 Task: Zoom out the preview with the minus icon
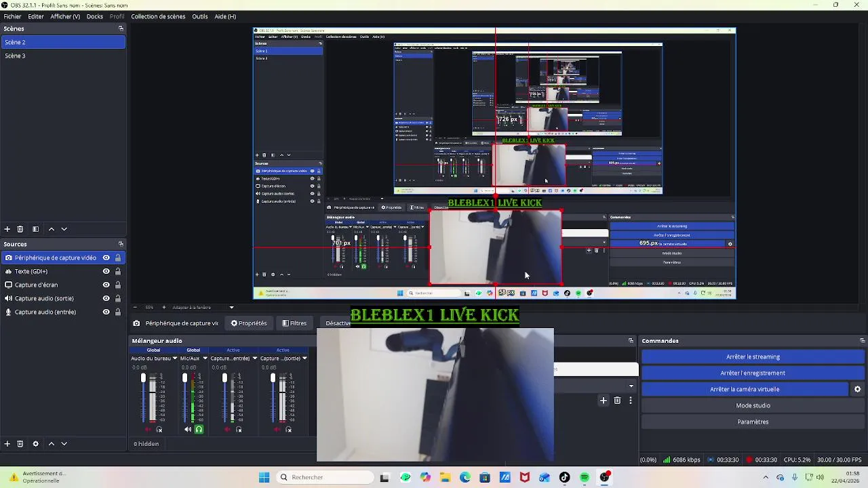[x=135, y=308]
